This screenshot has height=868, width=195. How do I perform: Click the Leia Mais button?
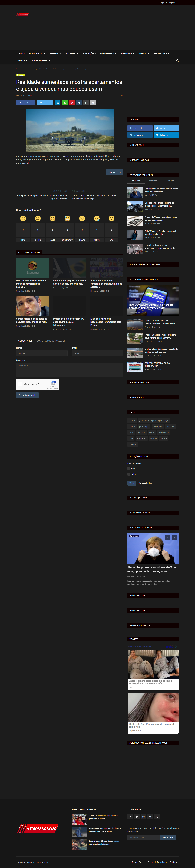[x=114, y=172]
